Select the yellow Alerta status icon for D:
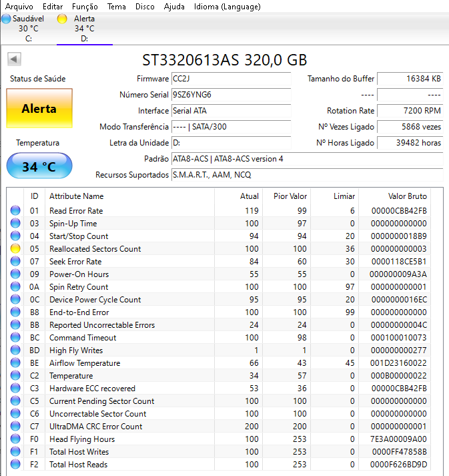The width and height of the screenshot is (449, 476). click(x=62, y=19)
